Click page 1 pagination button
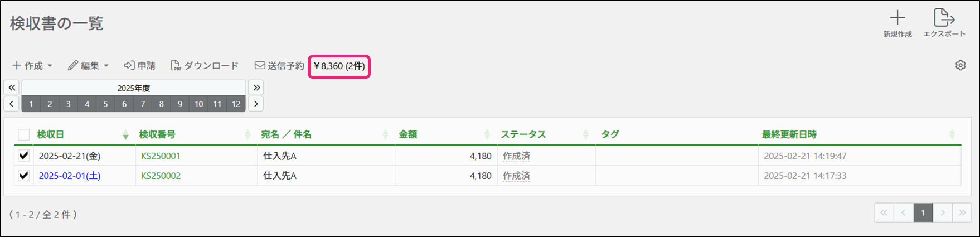This screenshot has width=980, height=237. (923, 212)
